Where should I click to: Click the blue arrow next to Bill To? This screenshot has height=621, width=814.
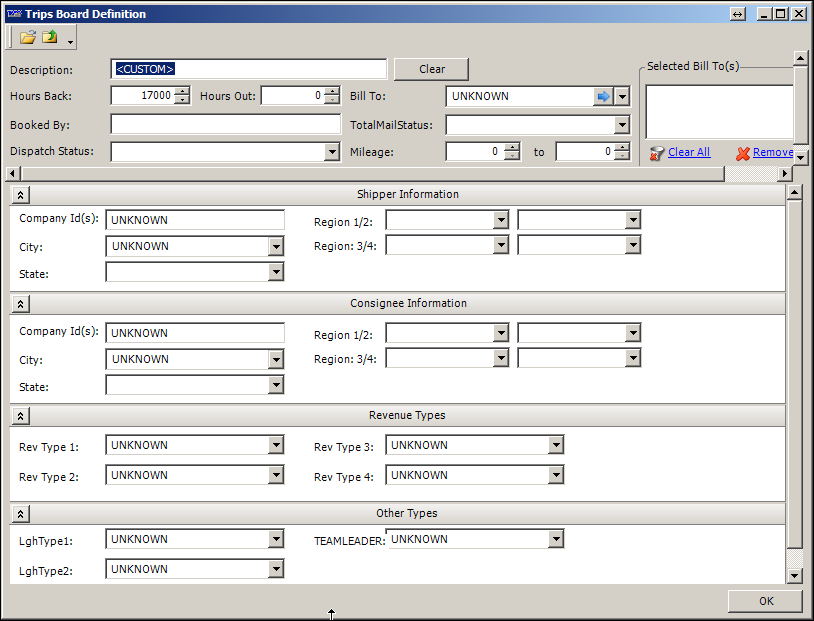(x=603, y=97)
